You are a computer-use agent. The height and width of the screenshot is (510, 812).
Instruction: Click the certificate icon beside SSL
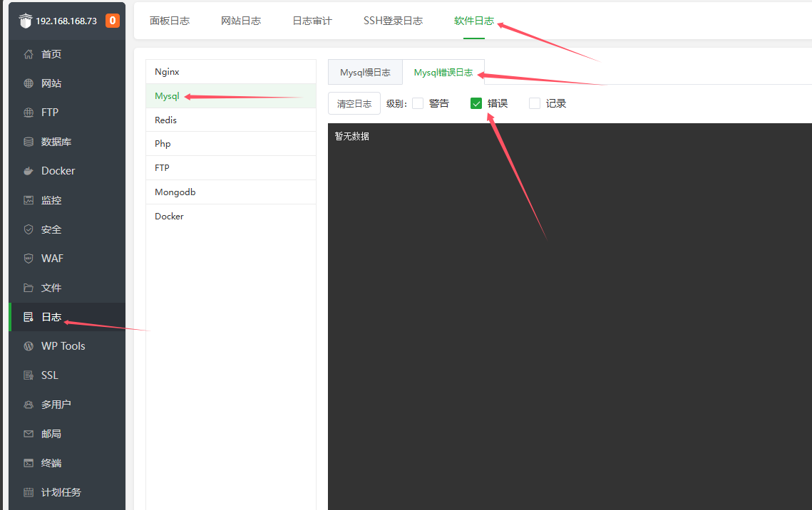coord(29,375)
